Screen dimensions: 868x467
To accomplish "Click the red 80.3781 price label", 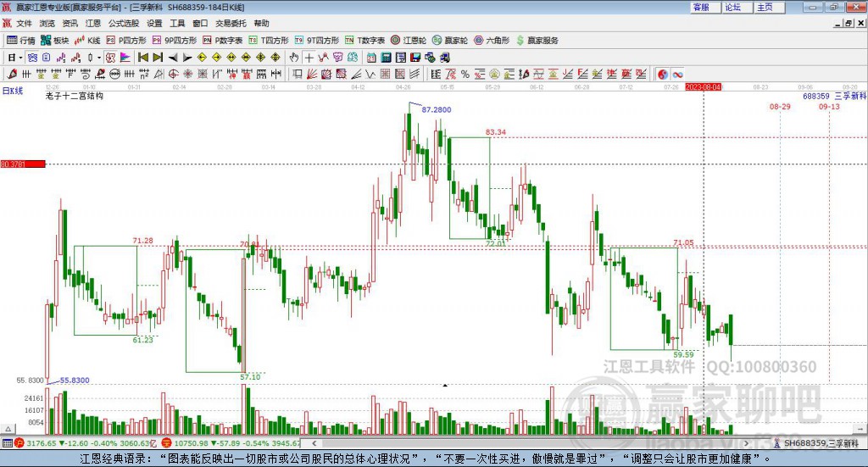I will click(x=23, y=164).
